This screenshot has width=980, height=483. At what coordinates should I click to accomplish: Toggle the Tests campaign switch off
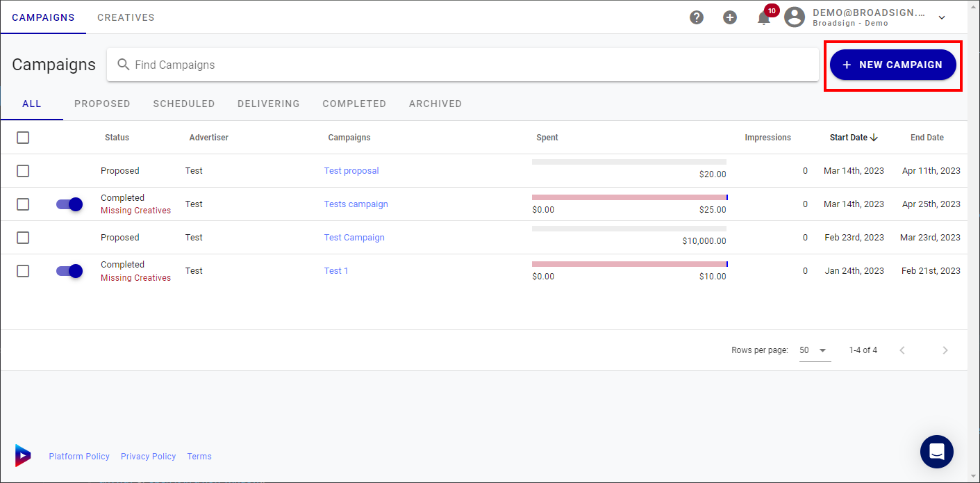pyautogui.click(x=69, y=204)
